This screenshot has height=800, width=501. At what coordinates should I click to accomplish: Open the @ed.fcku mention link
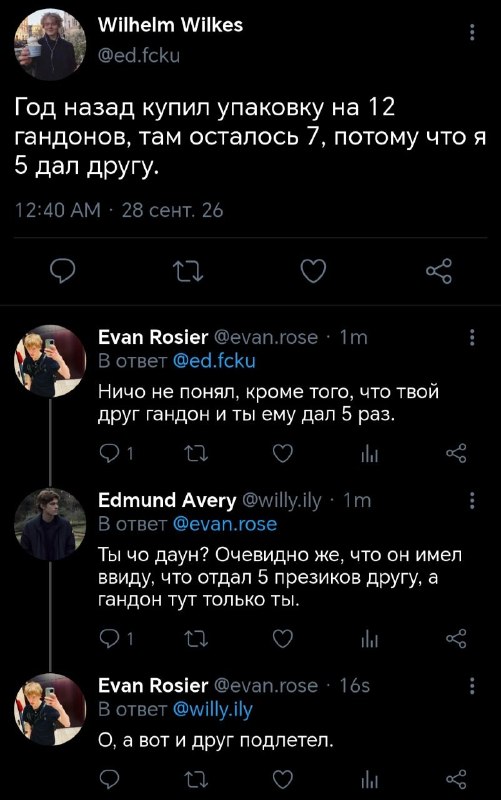(214, 361)
